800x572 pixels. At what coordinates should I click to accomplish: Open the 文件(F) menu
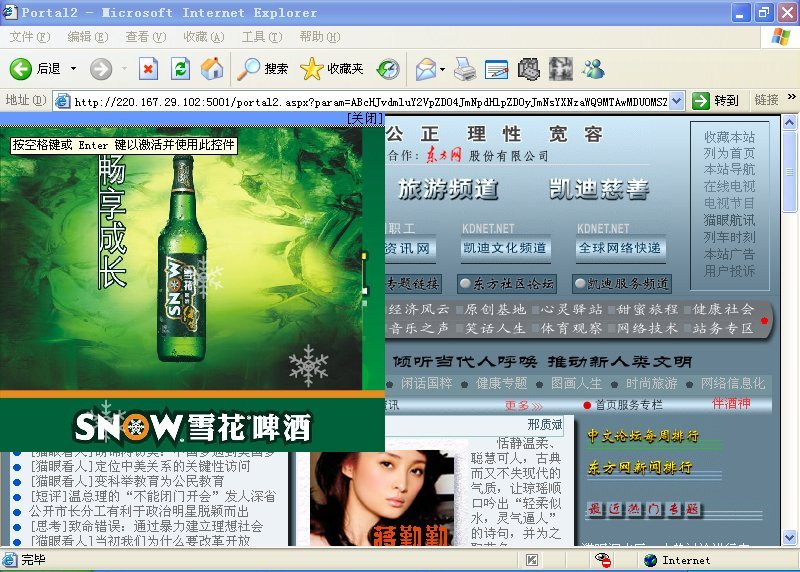(x=30, y=37)
